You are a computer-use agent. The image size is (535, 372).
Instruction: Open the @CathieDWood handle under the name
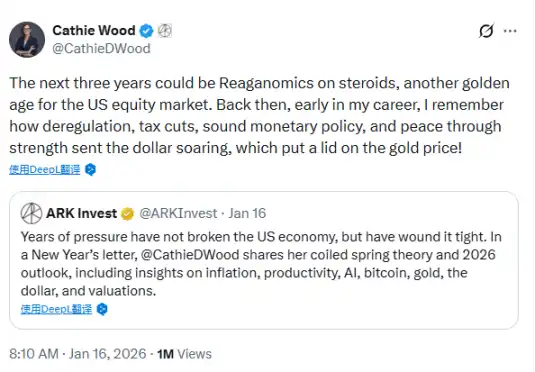pos(101,48)
